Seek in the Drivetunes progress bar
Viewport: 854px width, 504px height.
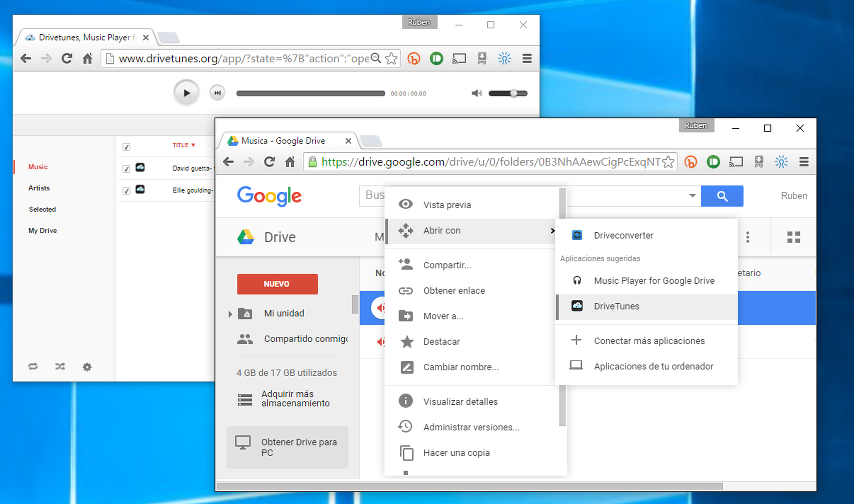310,93
